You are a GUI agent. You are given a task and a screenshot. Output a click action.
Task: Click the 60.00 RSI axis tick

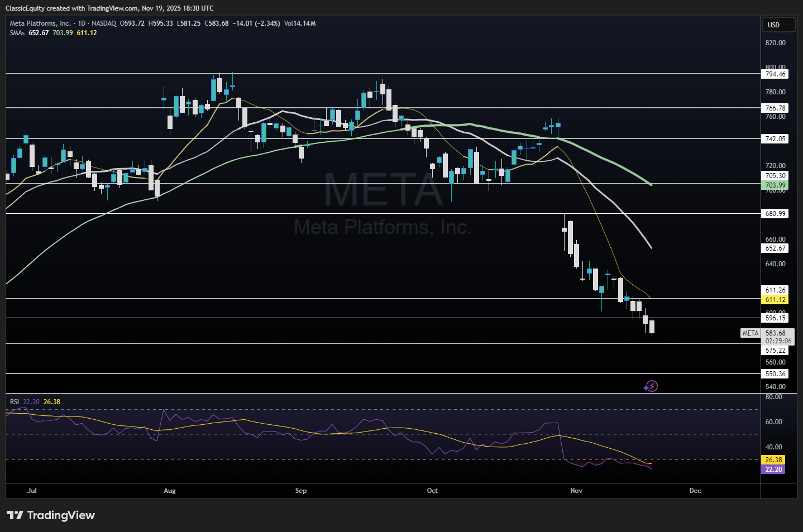pyautogui.click(x=773, y=422)
